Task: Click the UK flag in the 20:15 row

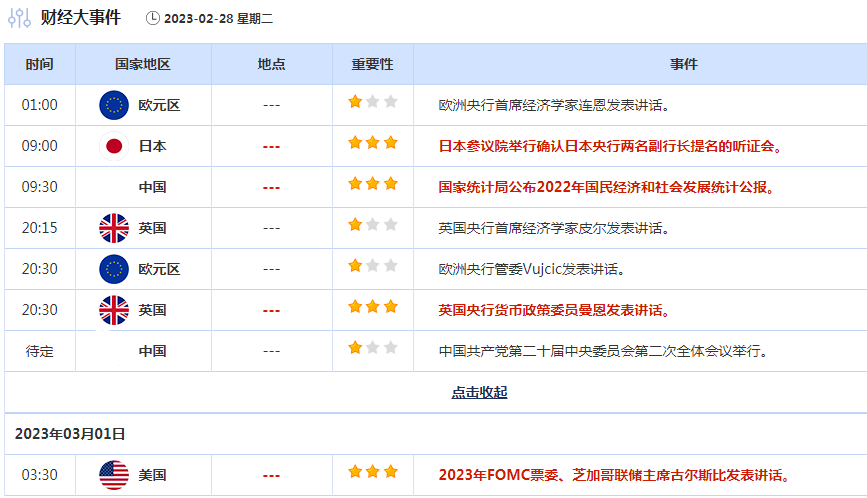Action: 114,228
